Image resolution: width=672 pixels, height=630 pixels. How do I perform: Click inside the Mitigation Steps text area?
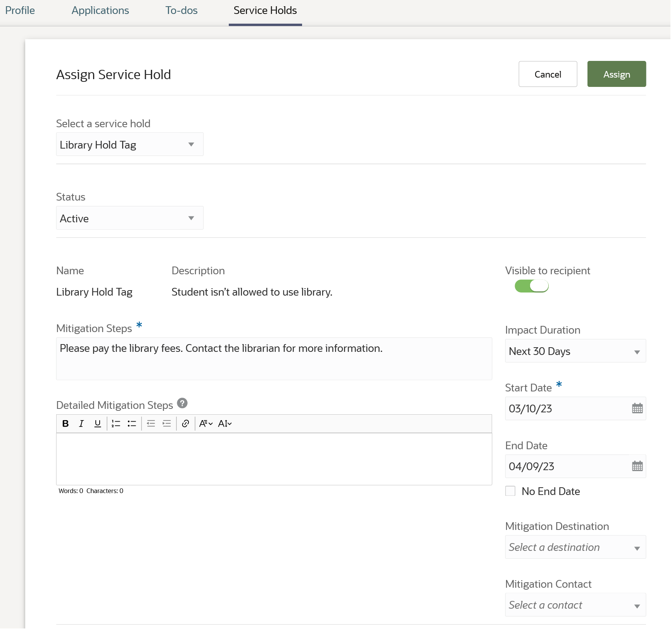pos(273,358)
